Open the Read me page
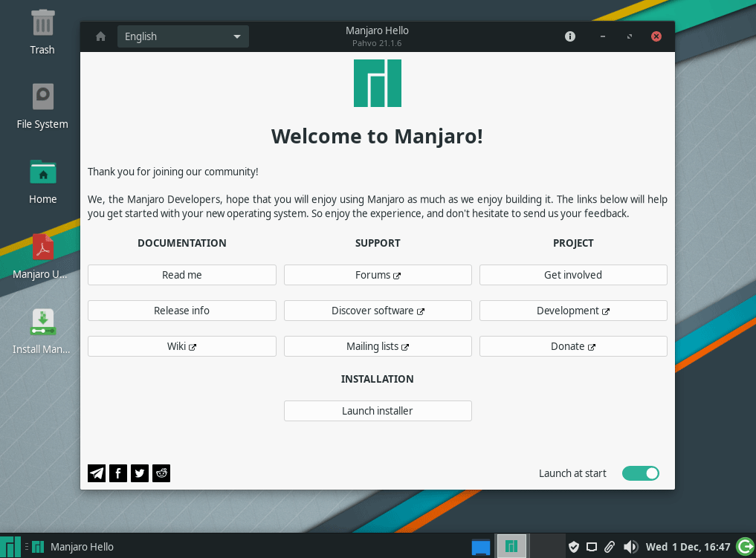This screenshot has width=756, height=558. (182, 275)
